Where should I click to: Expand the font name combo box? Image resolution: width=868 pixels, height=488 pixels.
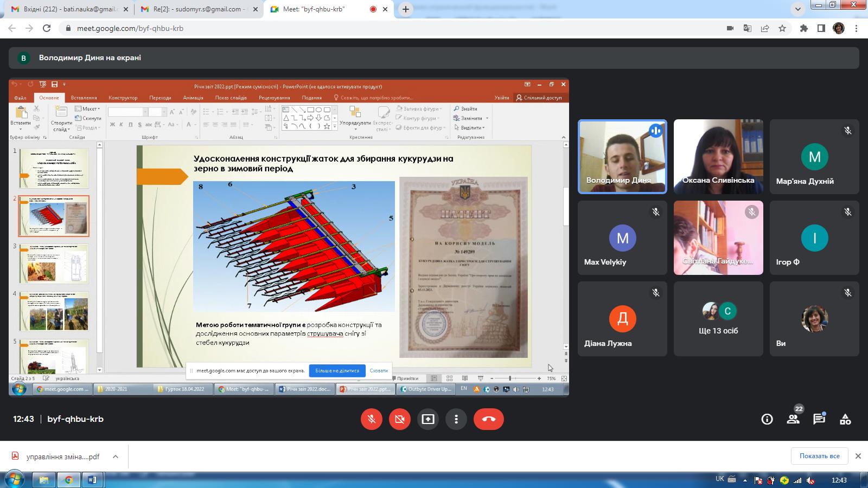(145, 112)
